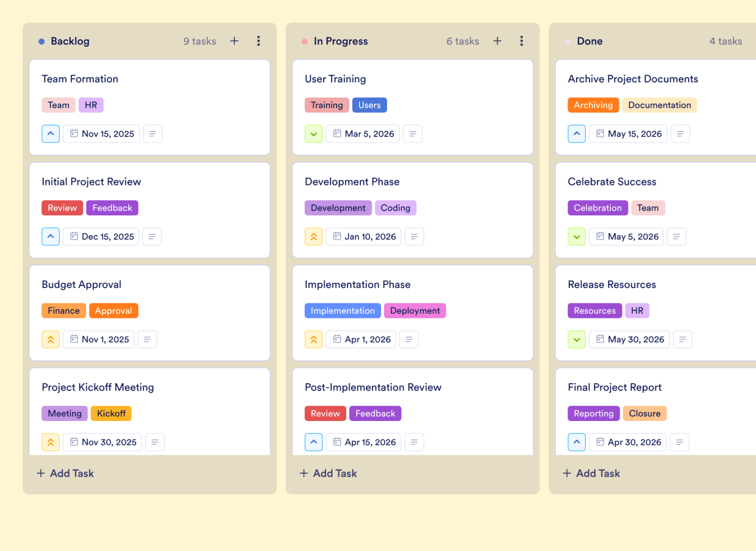Open the Mar 5, 2026 date picker
This screenshot has width=756, height=551.
tap(363, 134)
